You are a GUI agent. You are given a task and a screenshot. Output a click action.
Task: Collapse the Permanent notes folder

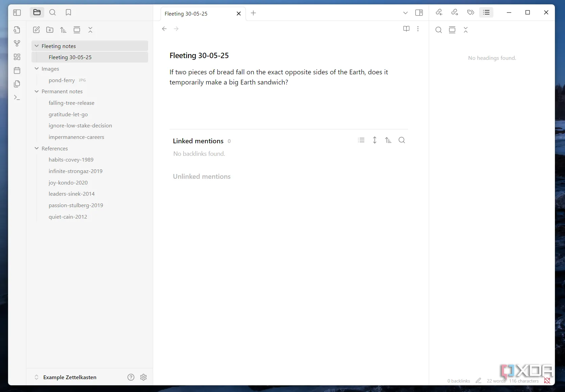click(x=37, y=92)
